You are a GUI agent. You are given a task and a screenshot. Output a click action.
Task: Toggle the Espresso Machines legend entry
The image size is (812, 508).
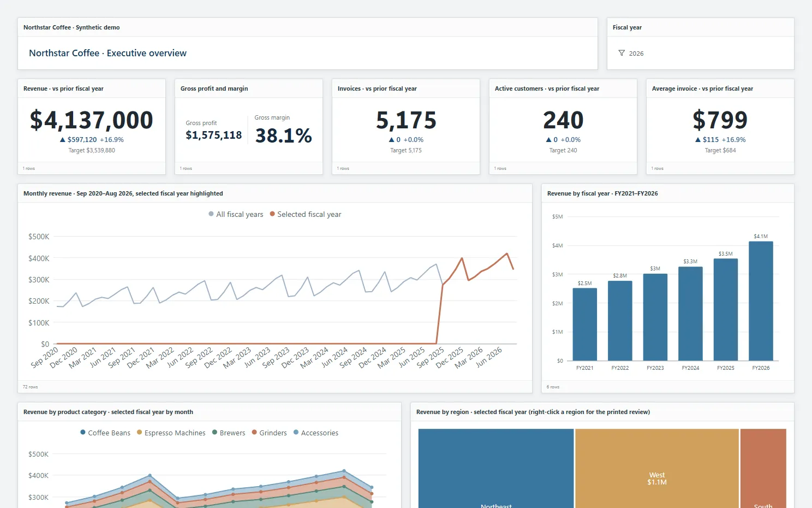click(171, 433)
